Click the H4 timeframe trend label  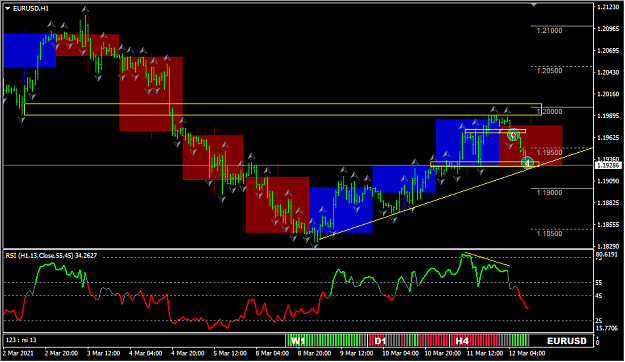pyautogui.click(x=462, y=341)
